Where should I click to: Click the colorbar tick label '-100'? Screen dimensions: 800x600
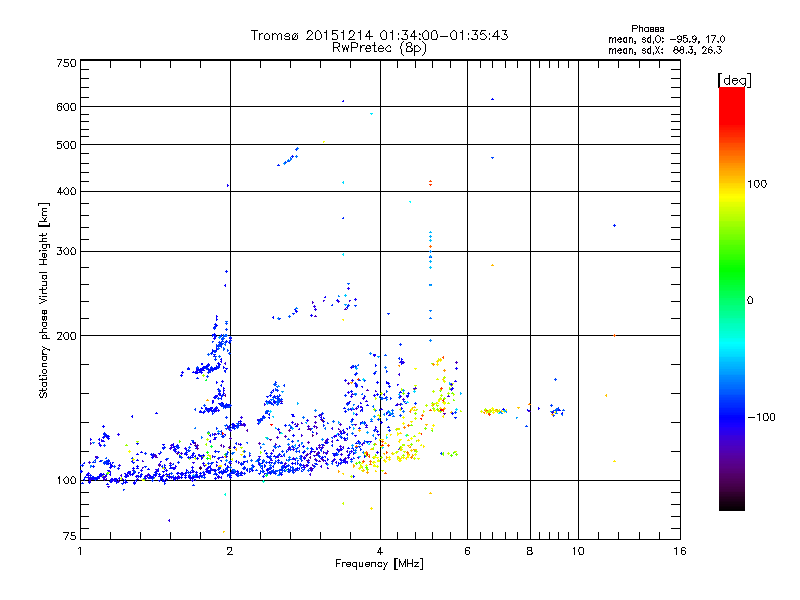coord(762,417)
